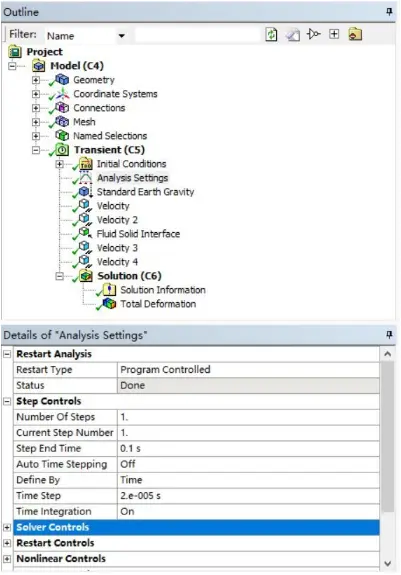This screenshot has width=401, height=575.
Task: Click the Solution (C6) icon
Action: (86, 276)
